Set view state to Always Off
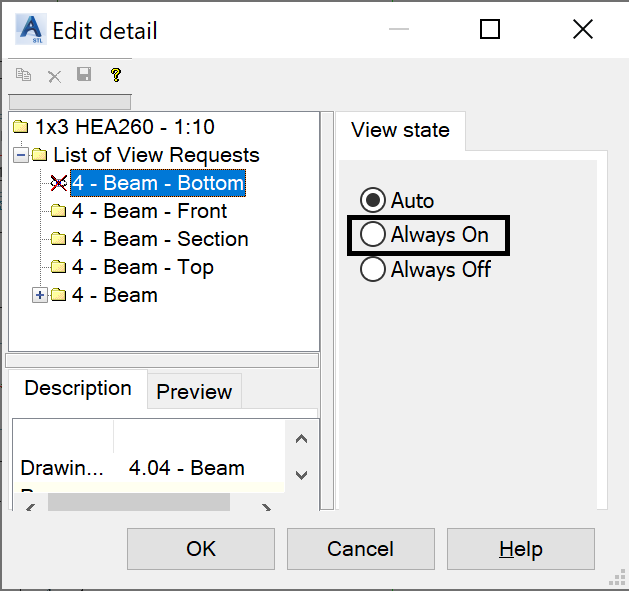629x591 pixels. (372, 269)
